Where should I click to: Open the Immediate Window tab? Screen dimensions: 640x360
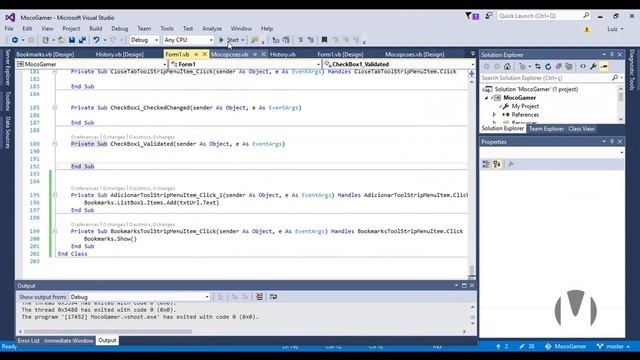(69, 340)
